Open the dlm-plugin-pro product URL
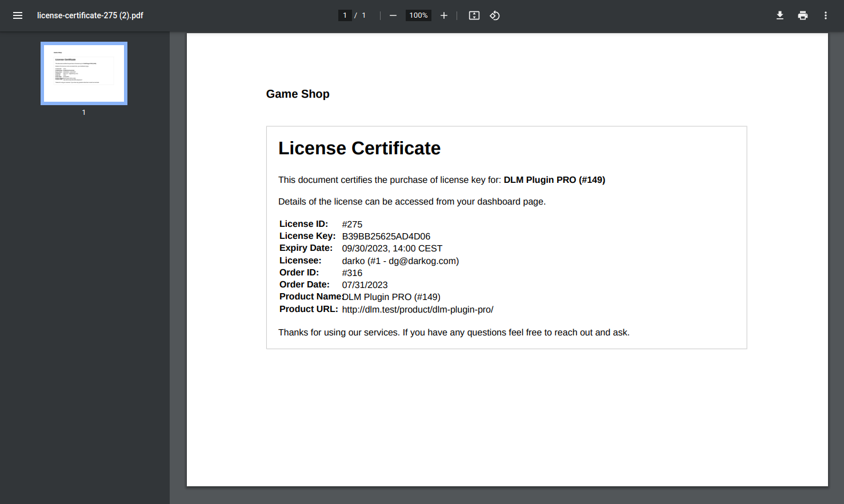The width and height of the screenshot is (844, 504). tap(417, 310)
